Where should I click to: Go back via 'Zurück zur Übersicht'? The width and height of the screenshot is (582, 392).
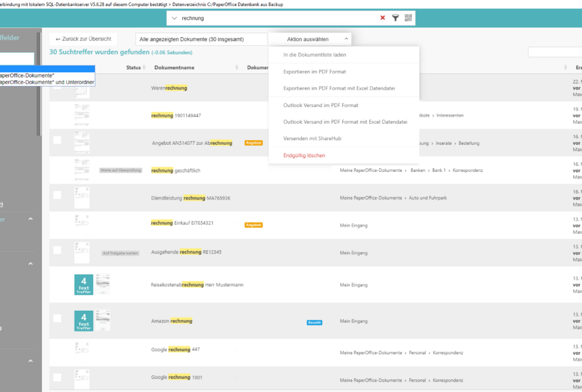point(83,39)
